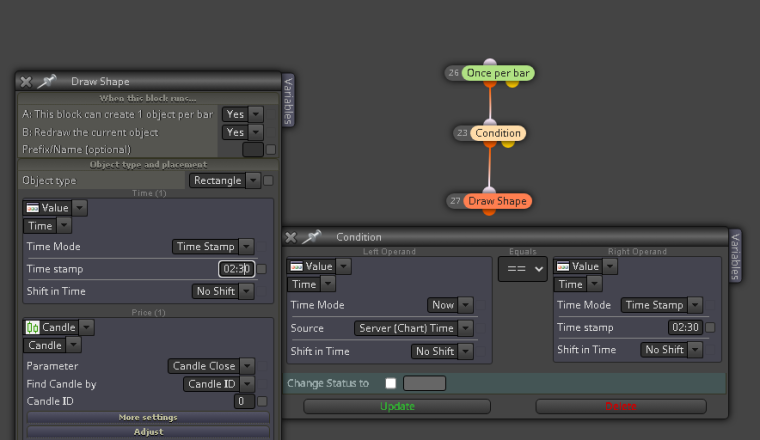
Task: Open Find Candle by Candle ID dropdown
Action: click(219, 384)
